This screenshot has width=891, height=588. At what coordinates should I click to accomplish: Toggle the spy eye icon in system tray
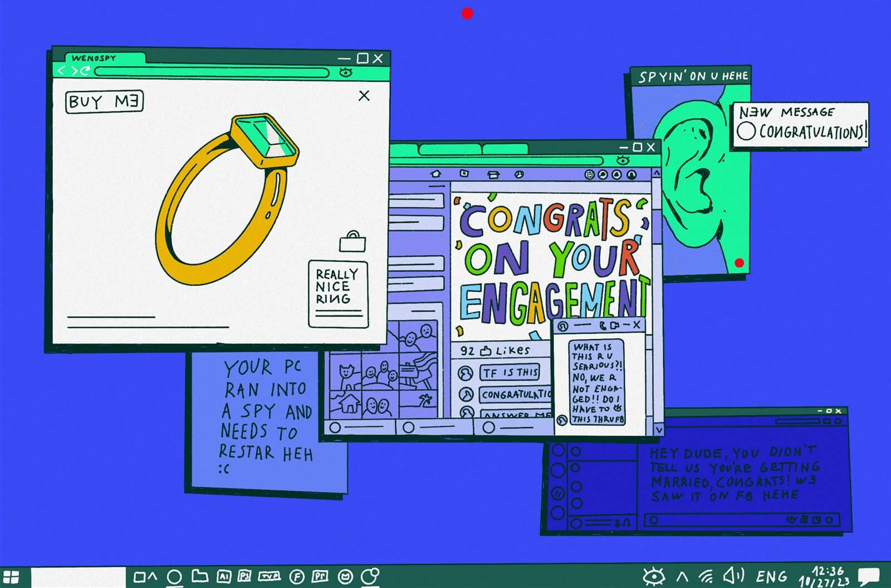click(653, 576)
